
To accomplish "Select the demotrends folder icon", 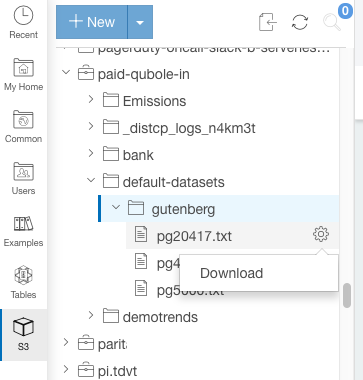I will 111,316.
